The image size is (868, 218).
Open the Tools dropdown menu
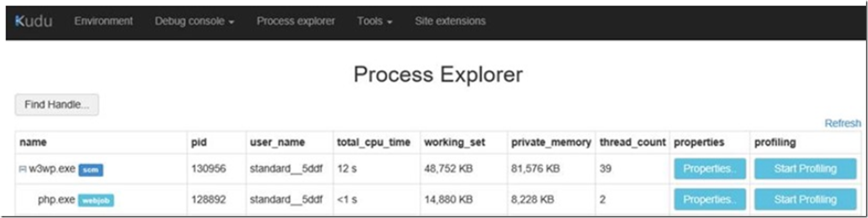pos(375,21)
